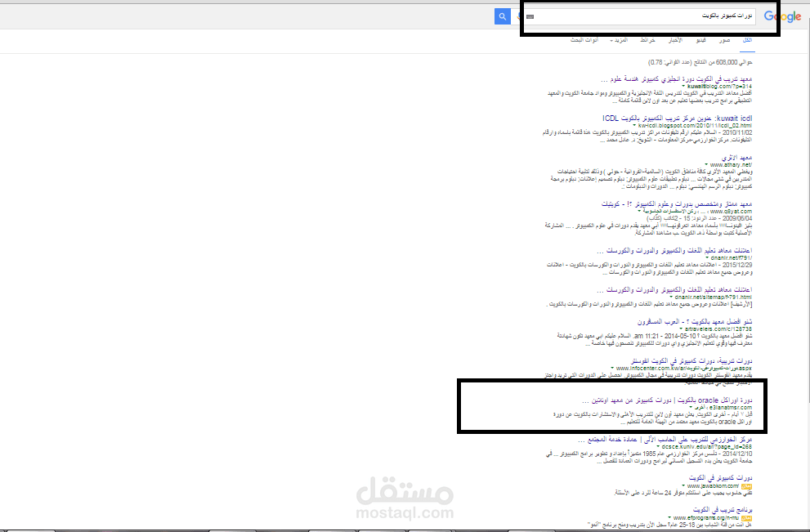This screenshot has width=810, height=532.
Task: Expand arrow beside kw-icdl.blogspot.com URL
Action: tap(635, 126)
